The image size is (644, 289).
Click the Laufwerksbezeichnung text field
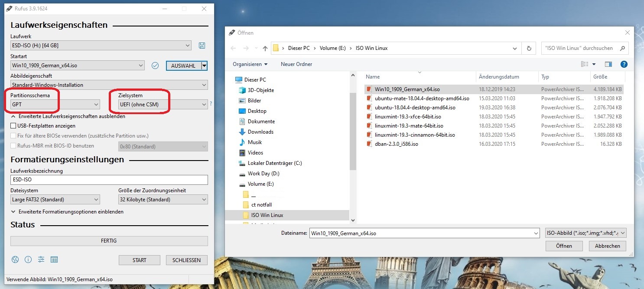[x=109, y=180]
